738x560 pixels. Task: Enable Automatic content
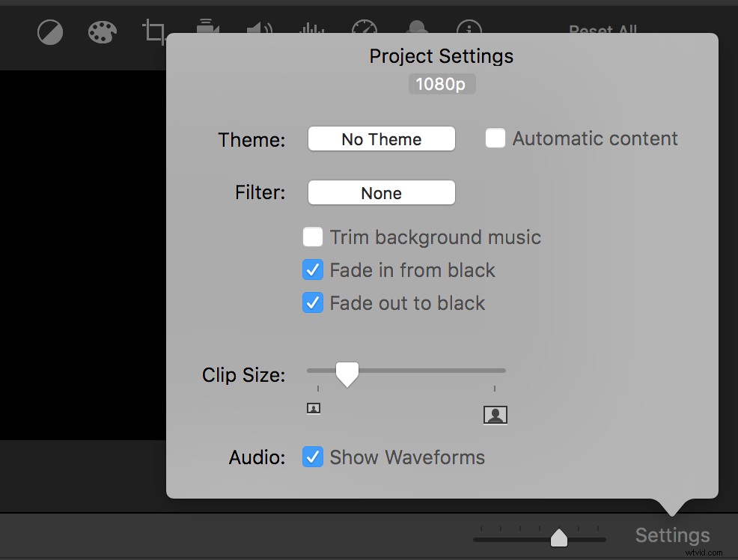tap(495, 138)
